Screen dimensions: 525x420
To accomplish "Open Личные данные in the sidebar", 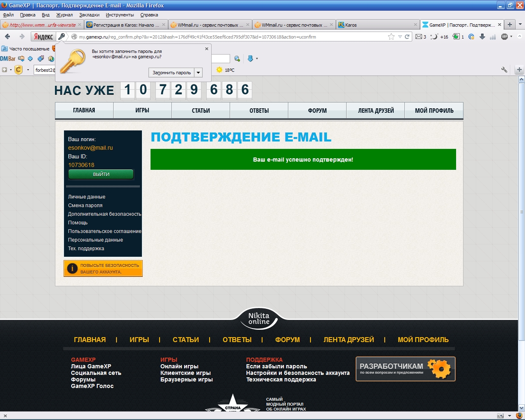I will (87, 197).
